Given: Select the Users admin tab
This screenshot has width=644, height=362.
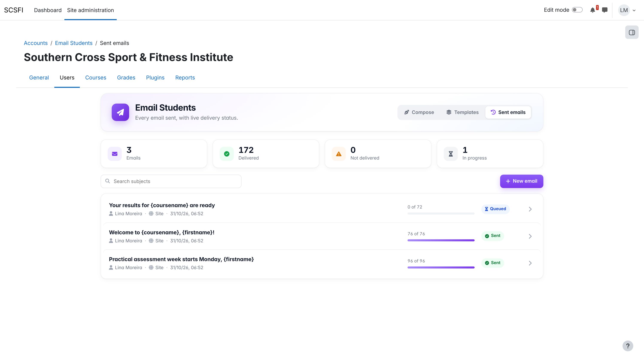Looking at the screenshot, I should pos(67,78).
